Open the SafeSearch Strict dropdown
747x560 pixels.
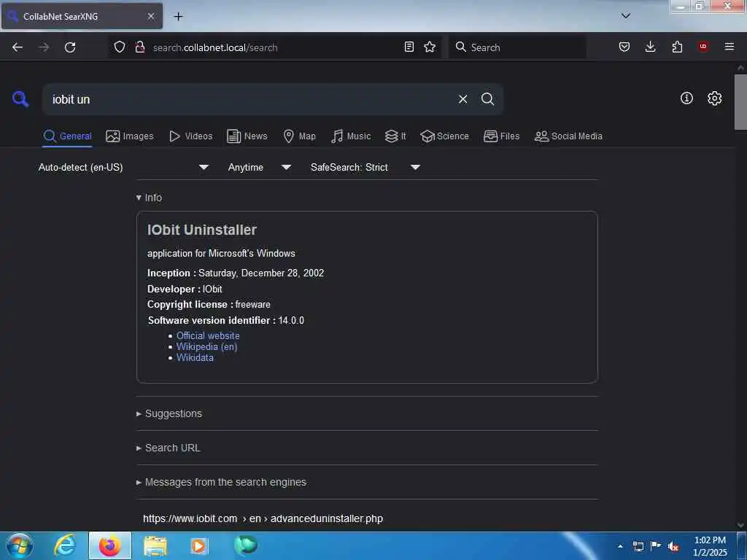point(365,167)
